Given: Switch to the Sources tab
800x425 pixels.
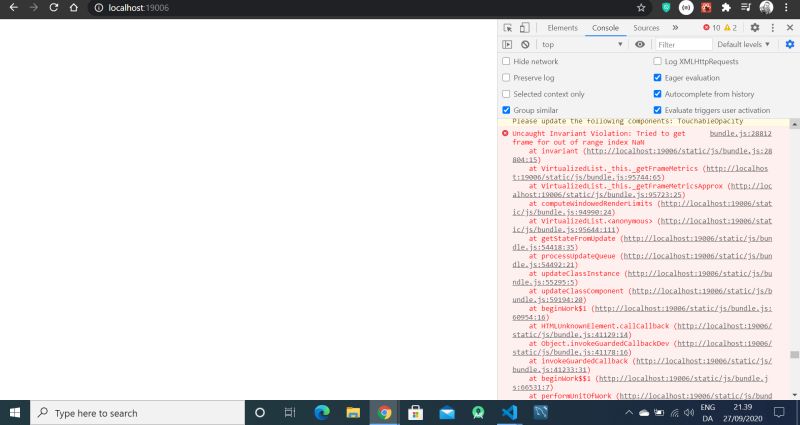Looking at the screenshot, I should pyautogui.click(x=646, y=28).
